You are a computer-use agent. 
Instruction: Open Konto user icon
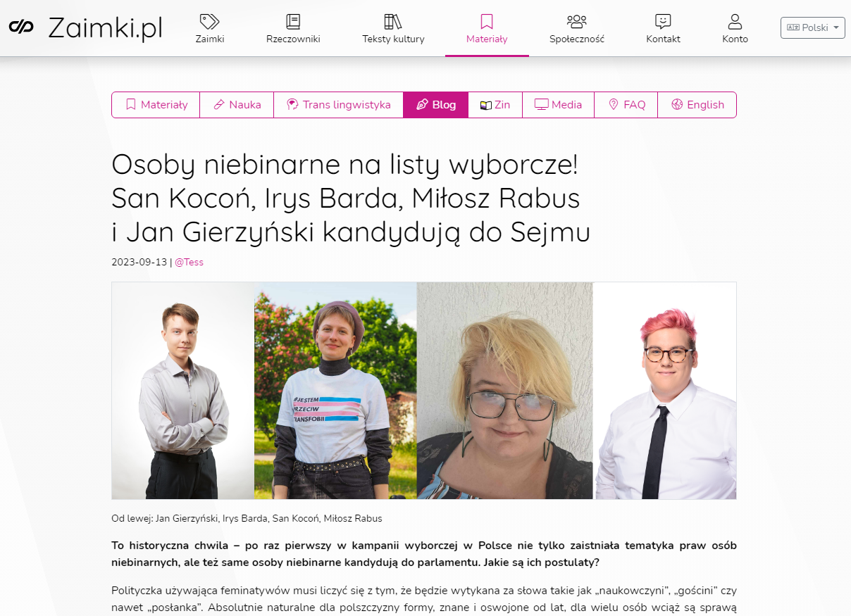pos(735,22)
